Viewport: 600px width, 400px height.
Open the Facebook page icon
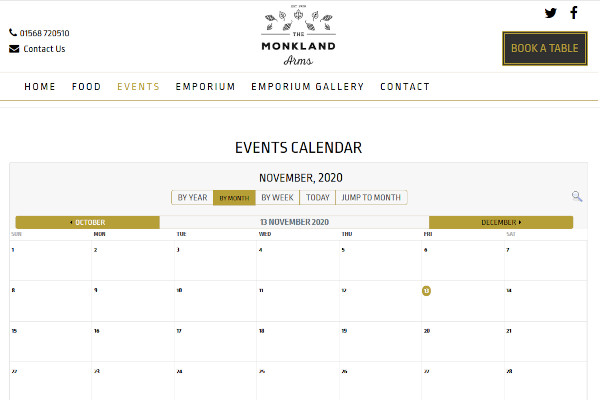[574, 13]
